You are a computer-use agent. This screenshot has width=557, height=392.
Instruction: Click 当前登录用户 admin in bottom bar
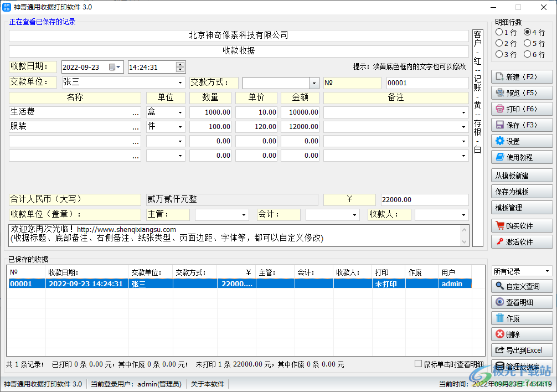point(137,383)
